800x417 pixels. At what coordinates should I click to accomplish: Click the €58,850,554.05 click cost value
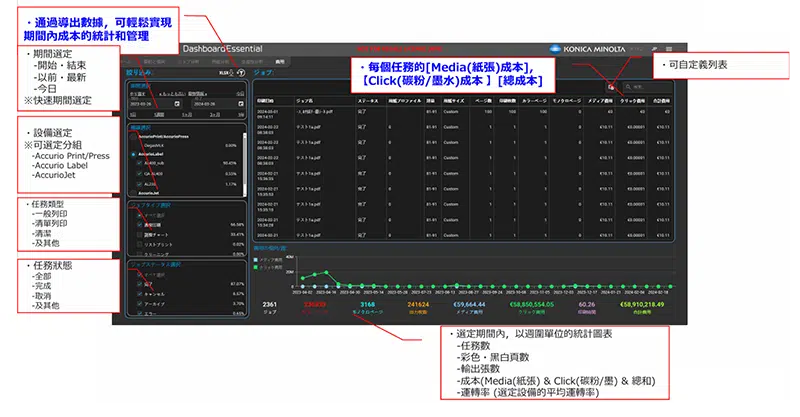coord(532,304)
